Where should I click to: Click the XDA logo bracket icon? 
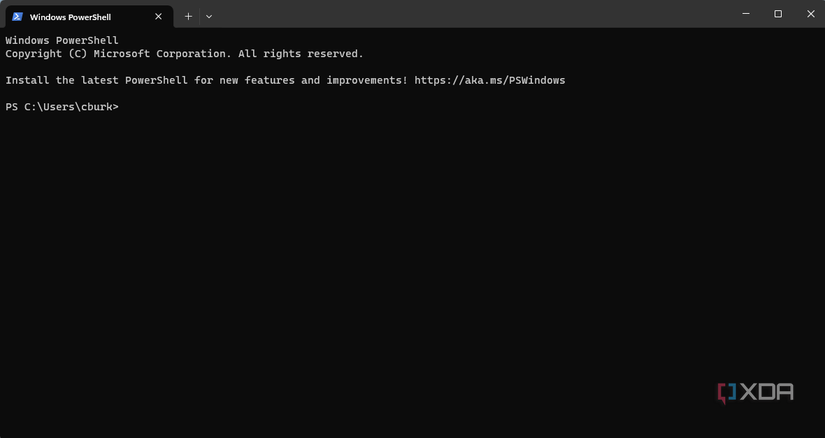pyautogui.click(x=727, y=393)
